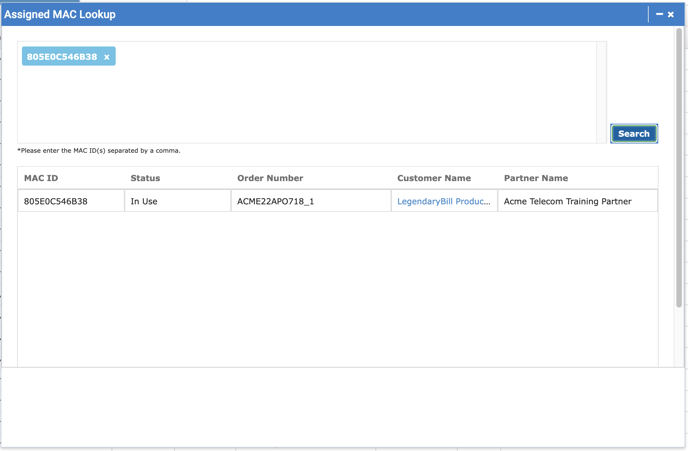688x451 pixels.
Task: Sort by the Status column header
Action: point(145,178)
